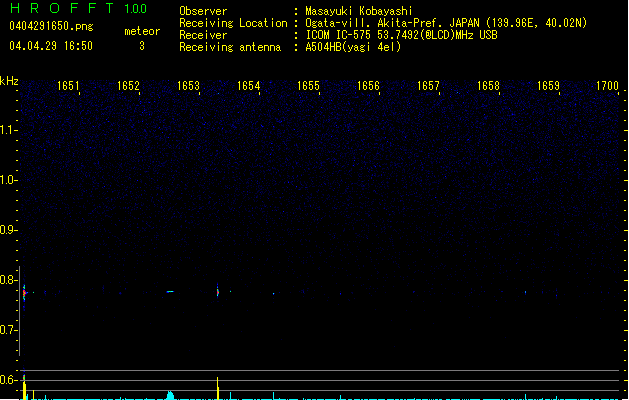Click the 1656 time axis marker
Image resolution: width=629 pixels, height=400 pixels.
pos(368,86)
